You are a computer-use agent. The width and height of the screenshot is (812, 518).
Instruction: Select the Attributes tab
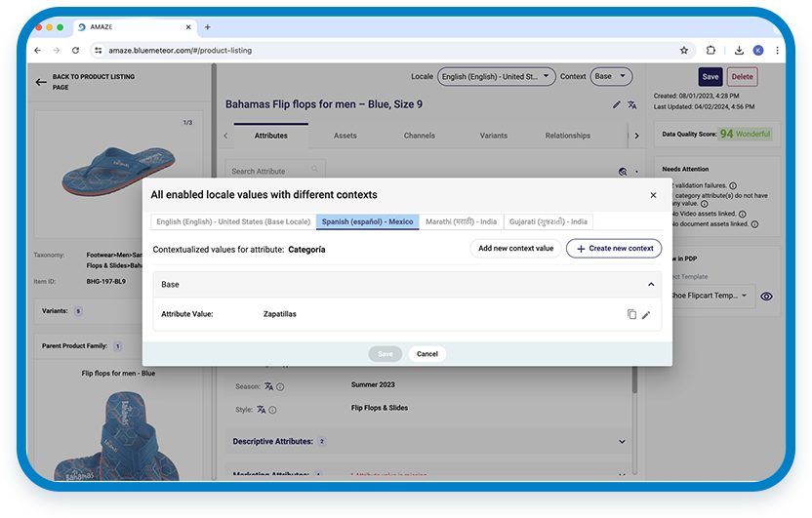click(x=271, y=136)
